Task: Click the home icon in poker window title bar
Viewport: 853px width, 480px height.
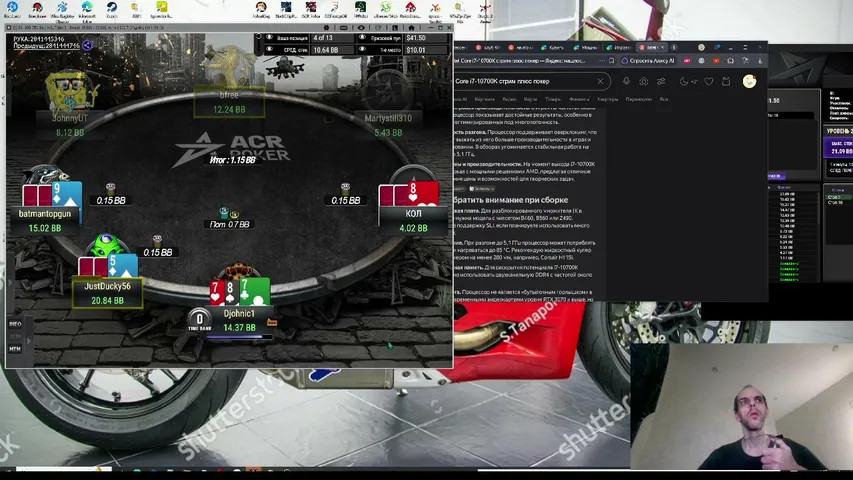Action: click(x=411, y=27)
